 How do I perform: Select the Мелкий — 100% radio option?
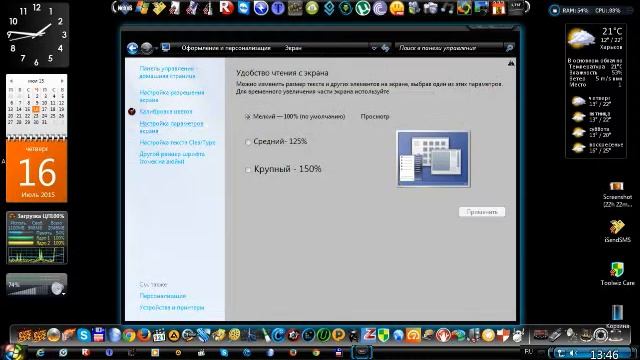(x=247, y=117)
